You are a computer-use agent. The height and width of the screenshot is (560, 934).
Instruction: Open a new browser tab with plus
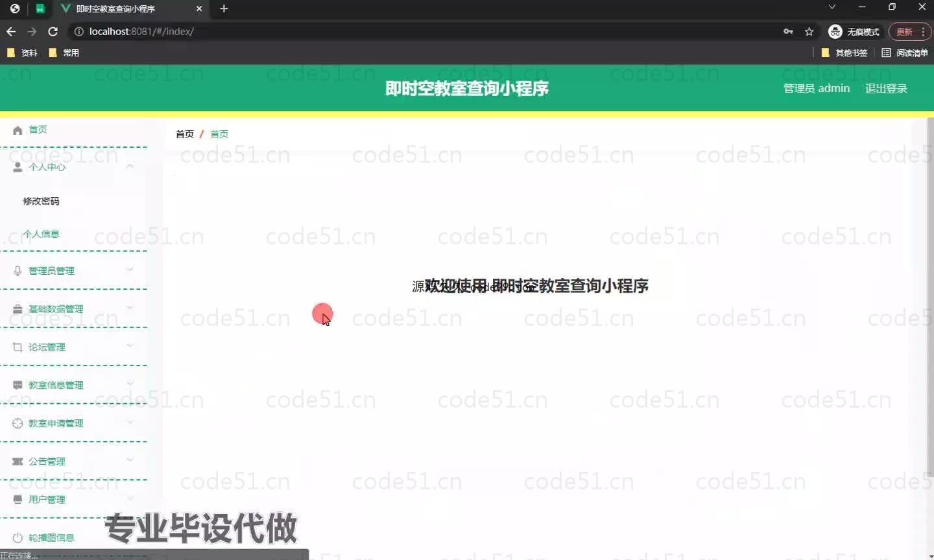[224, 8]
